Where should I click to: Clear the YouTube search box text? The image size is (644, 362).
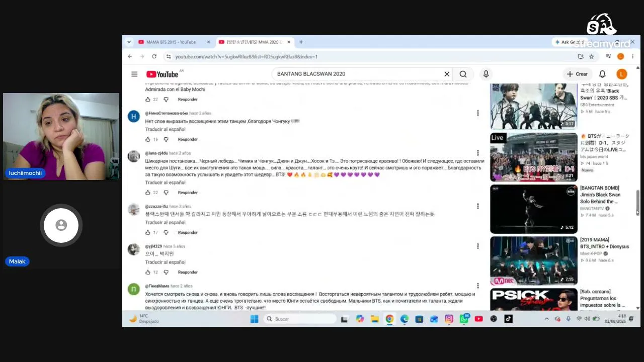pos(447,74)
